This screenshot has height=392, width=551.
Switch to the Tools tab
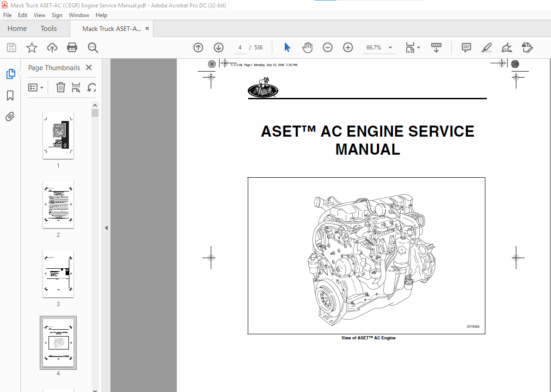[49, 29]
